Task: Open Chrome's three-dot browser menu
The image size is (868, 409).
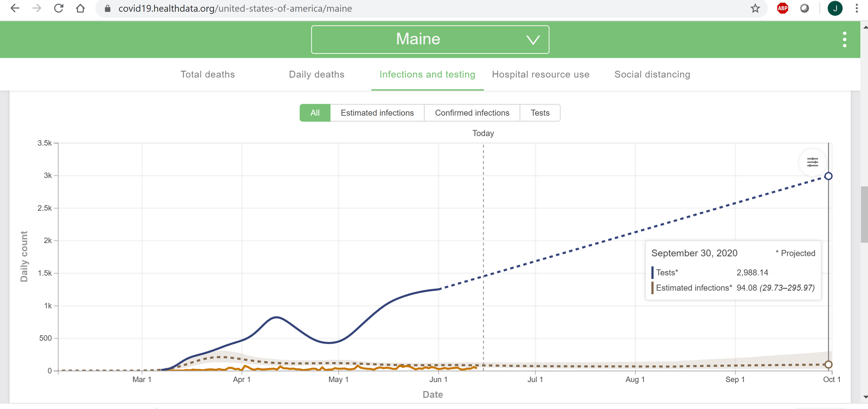Action: point(856,8)
